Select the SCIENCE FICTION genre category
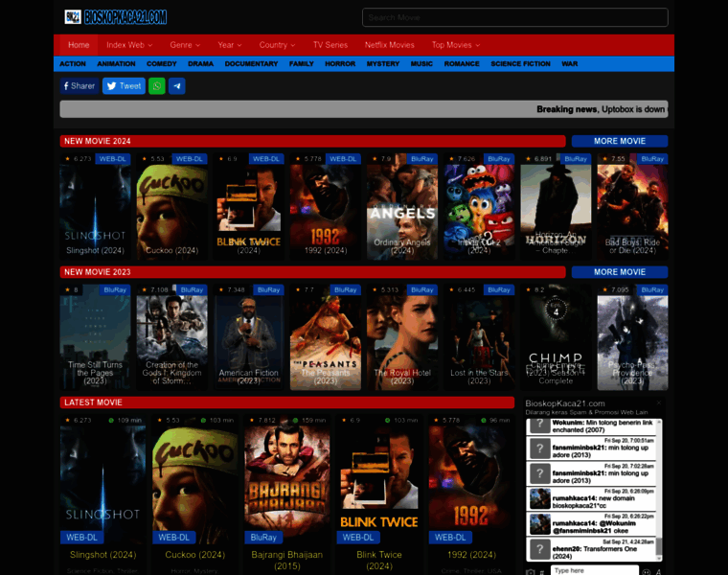This screenshot has width=728, height=575. pos(520,64)
